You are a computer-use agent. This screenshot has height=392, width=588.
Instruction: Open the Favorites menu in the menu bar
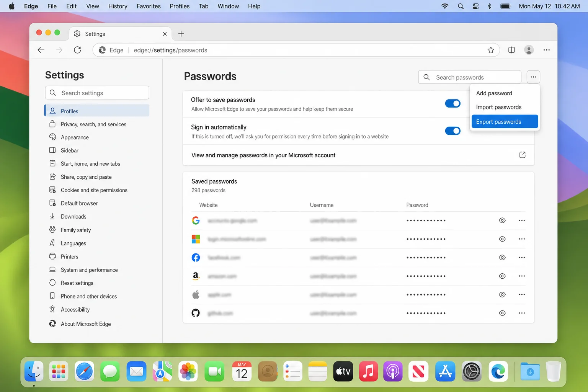point(149,6)
